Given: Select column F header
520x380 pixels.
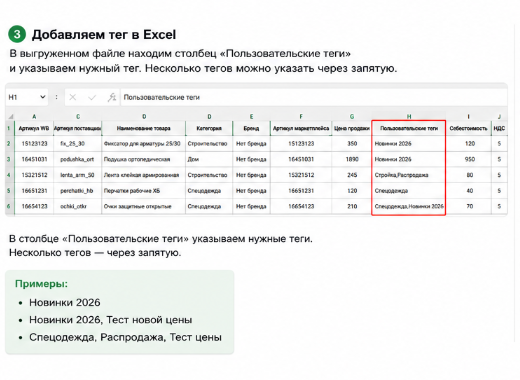Looking at the screenshot, I should (301, 116).
